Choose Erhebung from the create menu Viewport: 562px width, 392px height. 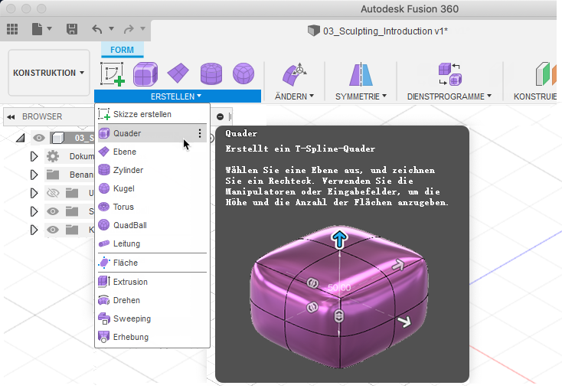(152, 337)
